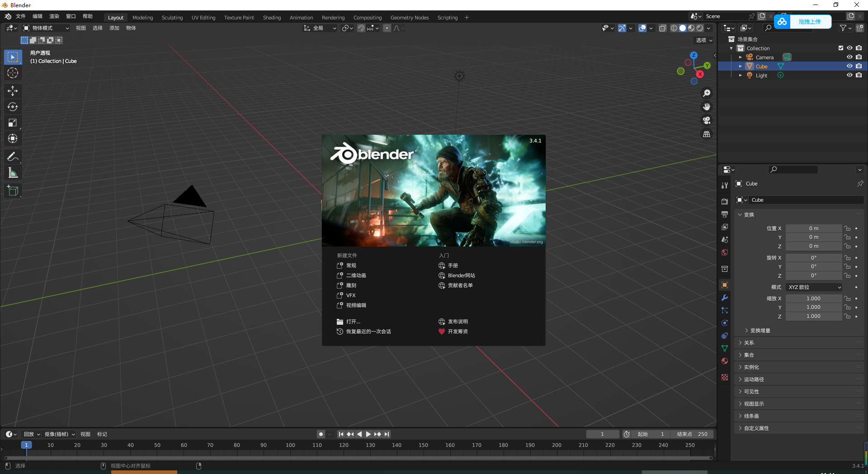Activate the Annotate pencil tool
This screenshot has height=474, width=868.
(13, 157)
